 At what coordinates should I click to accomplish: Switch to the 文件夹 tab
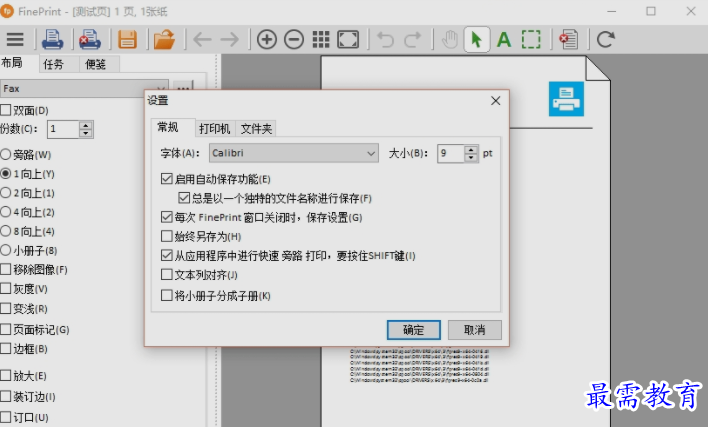coord(256,129)
